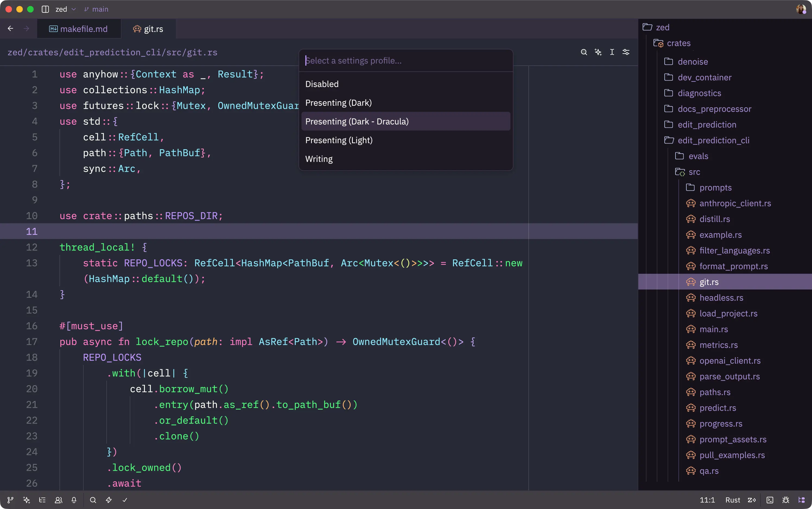Open the debugger bug icon
The height and width of the screenshot is (509, 812).
click(786, 500)
